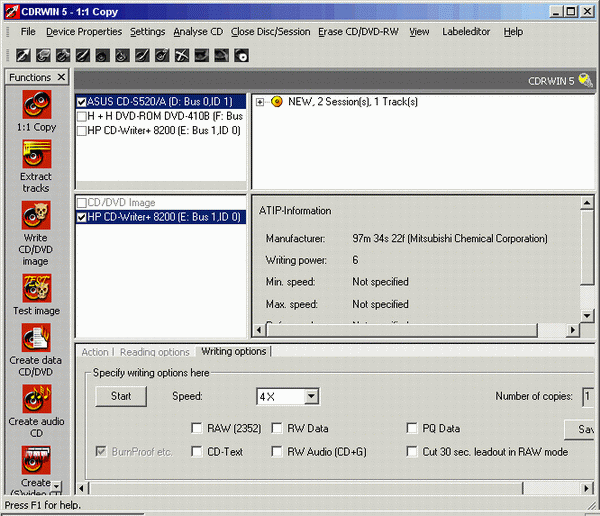Click the Start button
This screenshot has height=516, width=600.
[121, 396]
